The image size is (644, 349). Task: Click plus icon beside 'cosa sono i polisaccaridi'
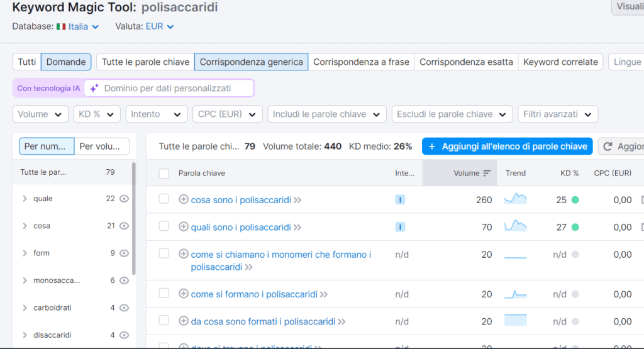point(184,199)
